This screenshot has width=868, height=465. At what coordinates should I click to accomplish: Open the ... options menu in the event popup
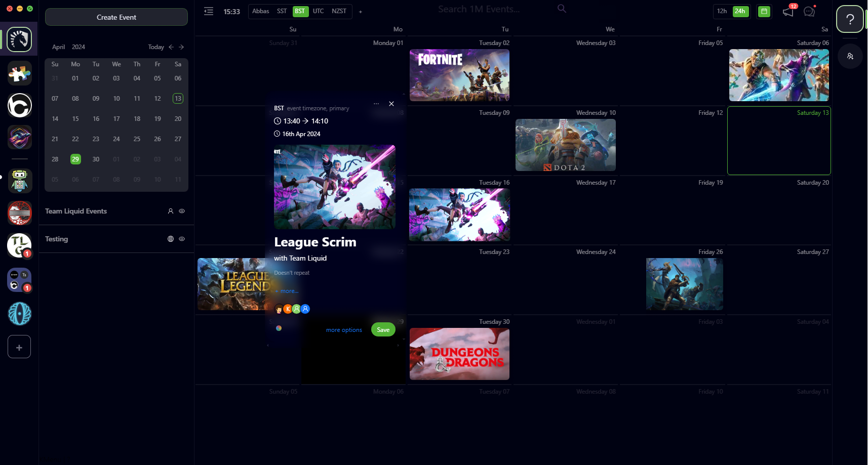pyautogui.click(x=376, y=103)
